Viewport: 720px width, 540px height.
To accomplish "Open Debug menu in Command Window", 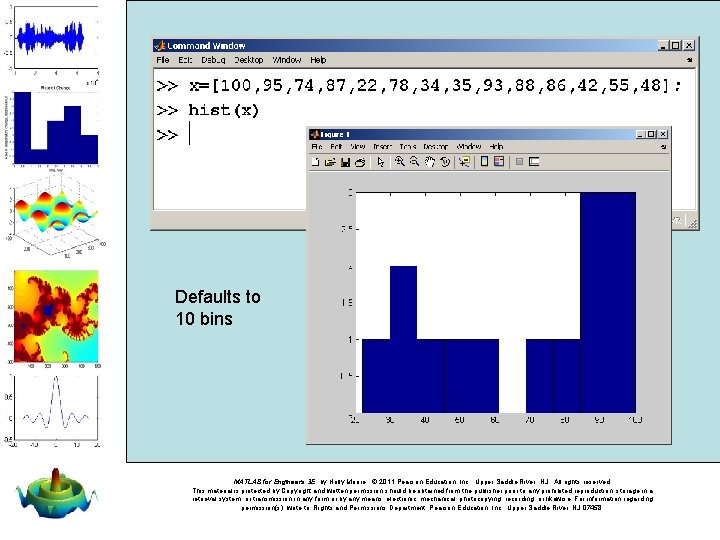I will pyautogui.click(x=213, y=60).
